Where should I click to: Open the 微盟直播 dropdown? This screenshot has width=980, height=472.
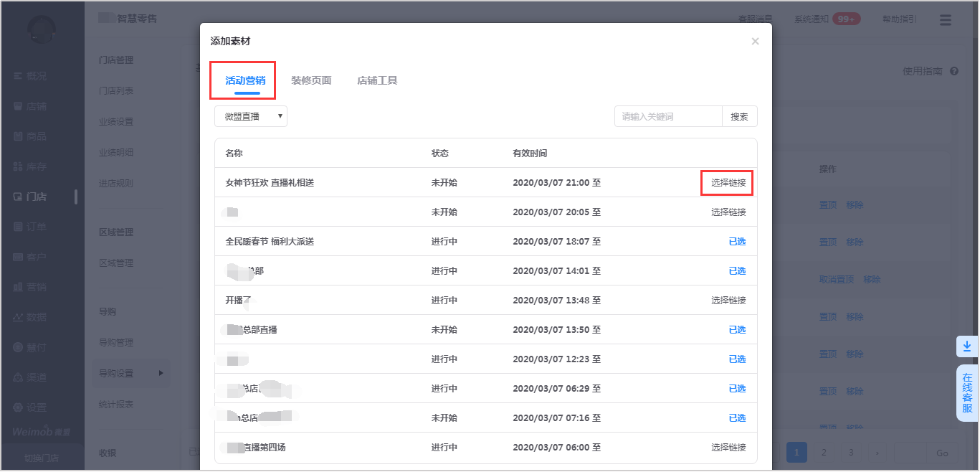[x=251, y=116]
